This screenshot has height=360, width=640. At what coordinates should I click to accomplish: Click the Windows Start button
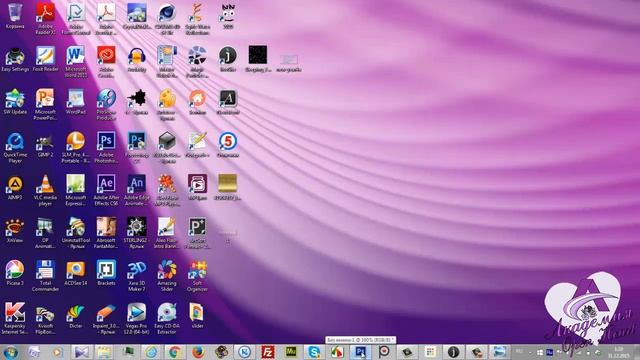point(10,352)
